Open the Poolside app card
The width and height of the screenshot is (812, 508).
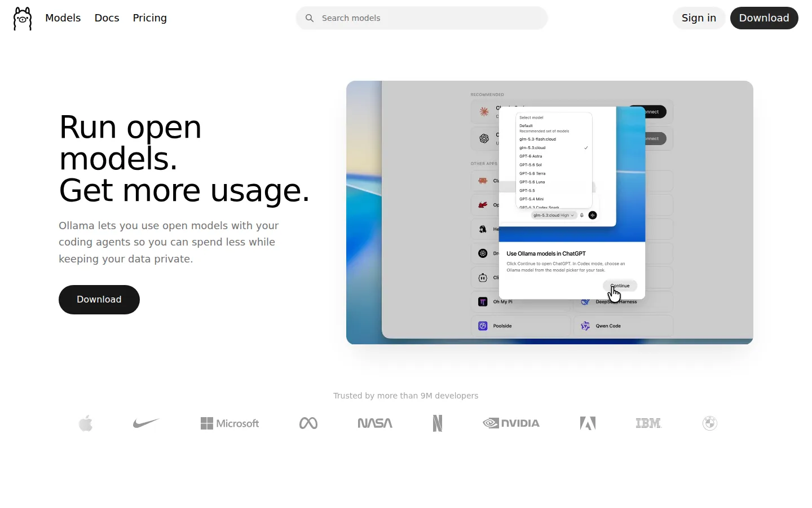(x=520, y=326)
